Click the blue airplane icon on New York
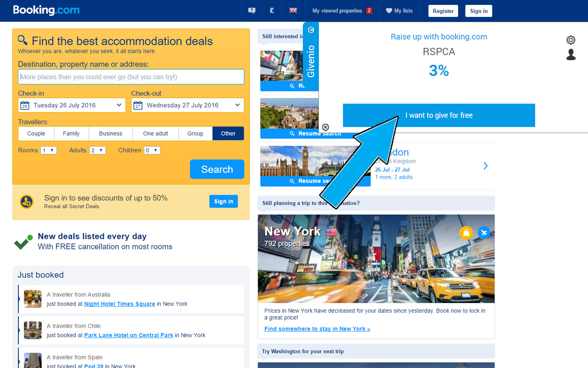Image resolution: width=588 pixels, height=368 pixels. point(484,233)
